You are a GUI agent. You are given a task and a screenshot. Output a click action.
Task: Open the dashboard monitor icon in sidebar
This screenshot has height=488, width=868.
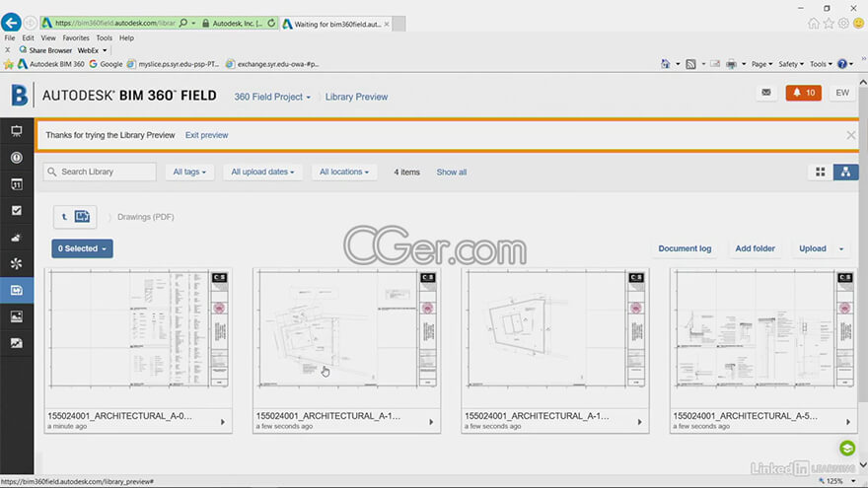tap(17, 131)
